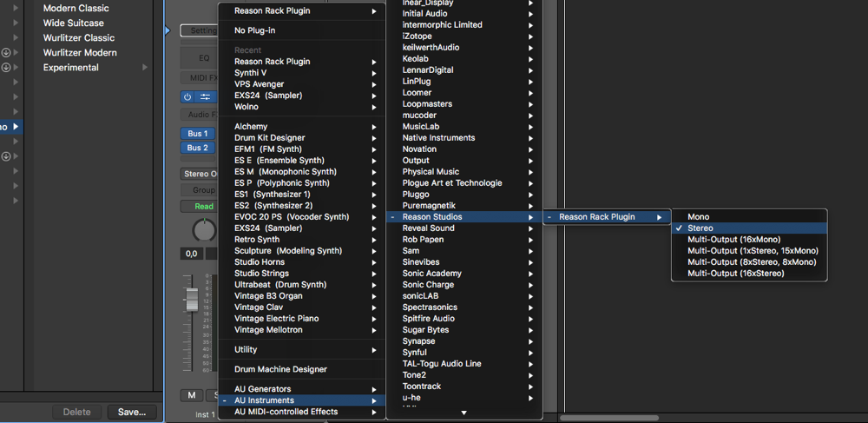The height and width of the screenshot is (423, 868).
Task: Expand the u-he manufacturer submenu
Action: 464,398
